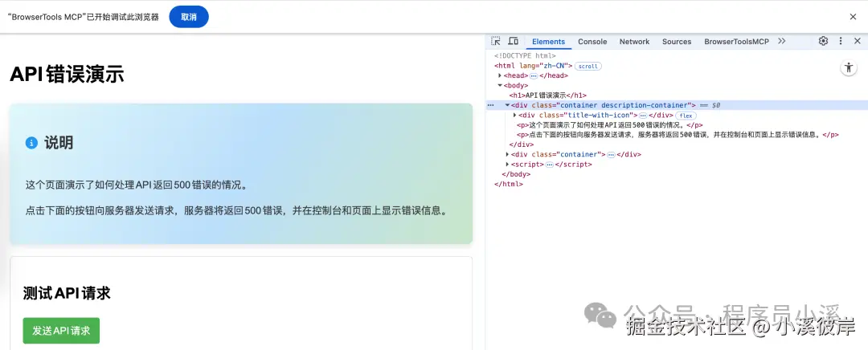Click the accessibility person icon

pos(849,68)
